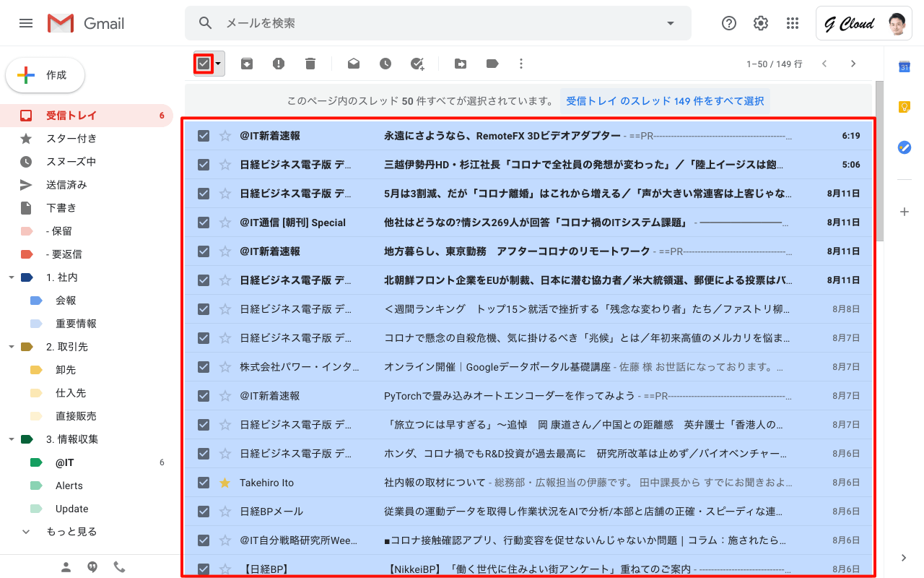The height and width of the screenshot is (578, 924).
Task: Select all 149 threads in 受信トレイ link
Action: (665, 101)
